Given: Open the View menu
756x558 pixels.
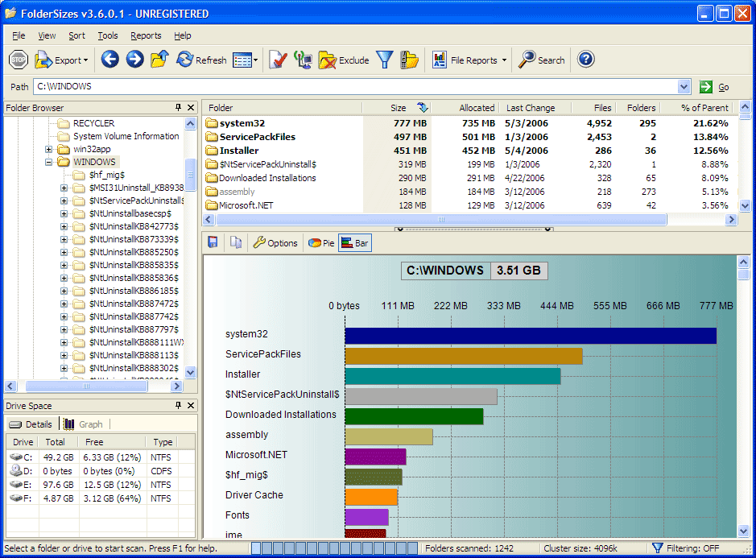Looking at the screenshot, I should [x=47, y=35].
